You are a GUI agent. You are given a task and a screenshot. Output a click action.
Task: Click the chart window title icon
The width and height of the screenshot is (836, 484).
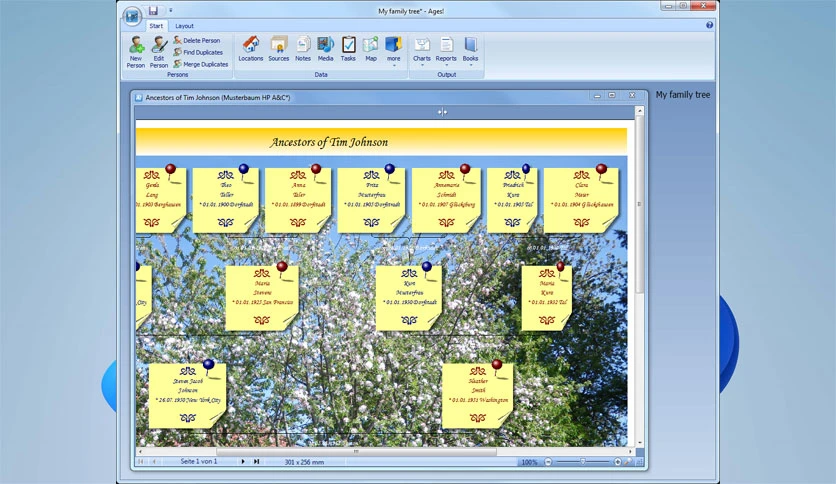click(x=139, y=98)
